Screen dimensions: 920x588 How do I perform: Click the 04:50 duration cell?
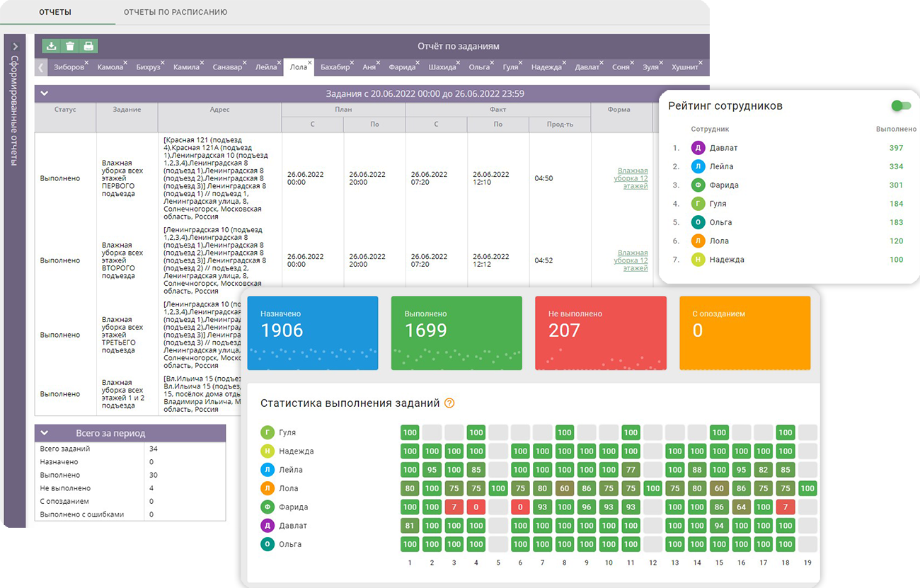click(544, 178)
